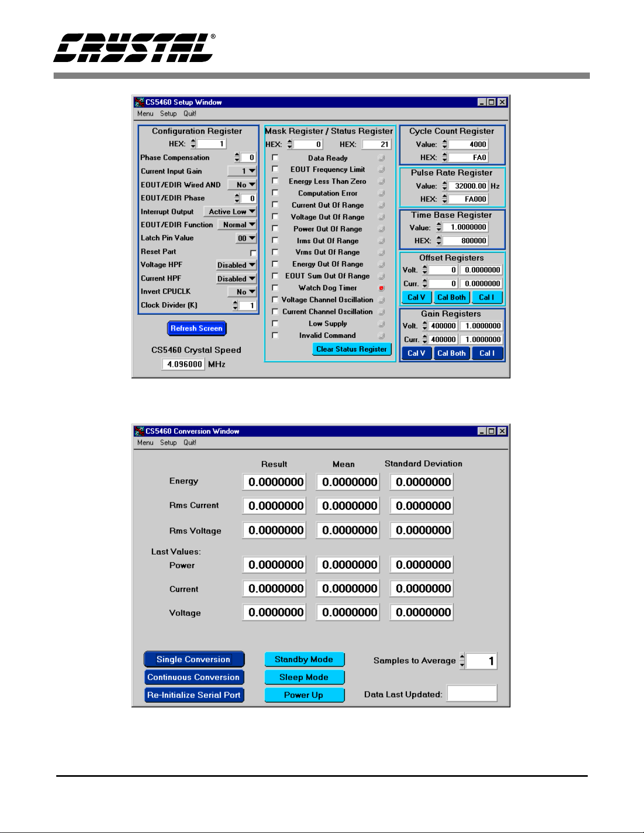This screenshot has width=644, height=833.
Task: Click the Standby Mode button
Action: (304, 660)
